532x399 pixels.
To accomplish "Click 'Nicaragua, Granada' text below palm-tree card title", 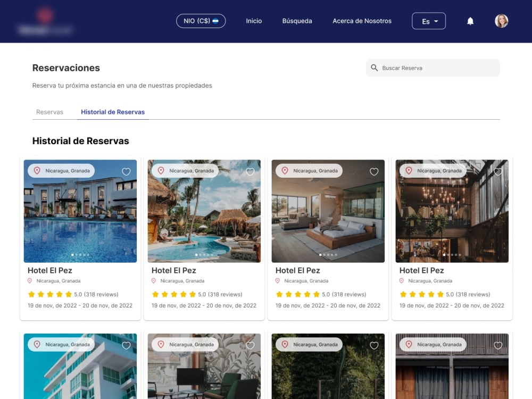I will click(x=182, y=281).
